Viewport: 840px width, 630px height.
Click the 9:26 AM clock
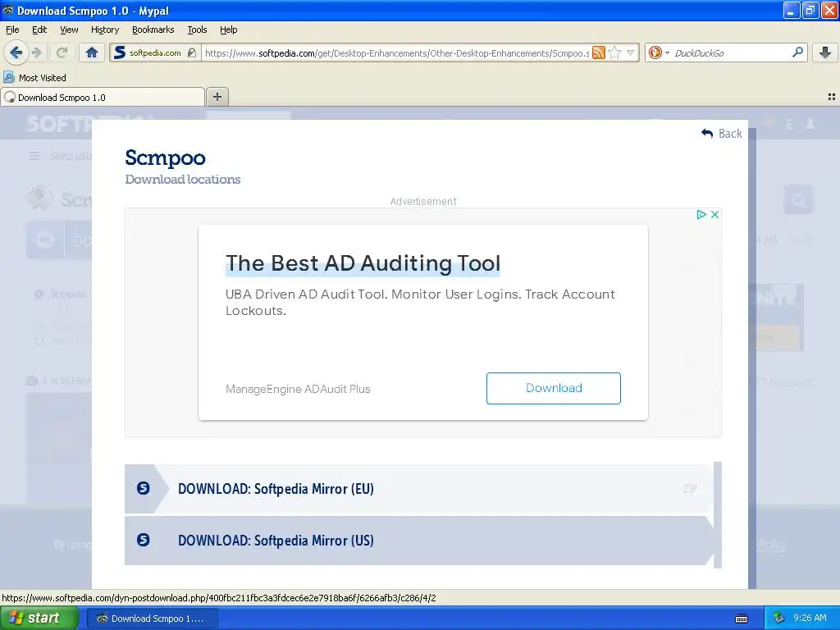[810, 619]
